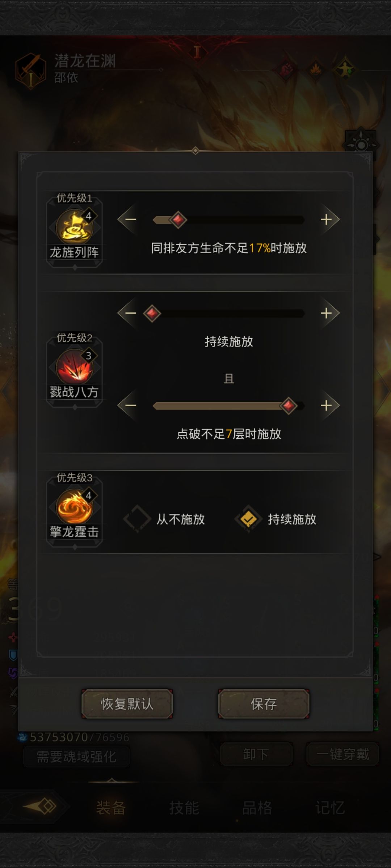Increase the 点破 layer count with plus
Screen dimensions: 391x868
click(328, 405)
